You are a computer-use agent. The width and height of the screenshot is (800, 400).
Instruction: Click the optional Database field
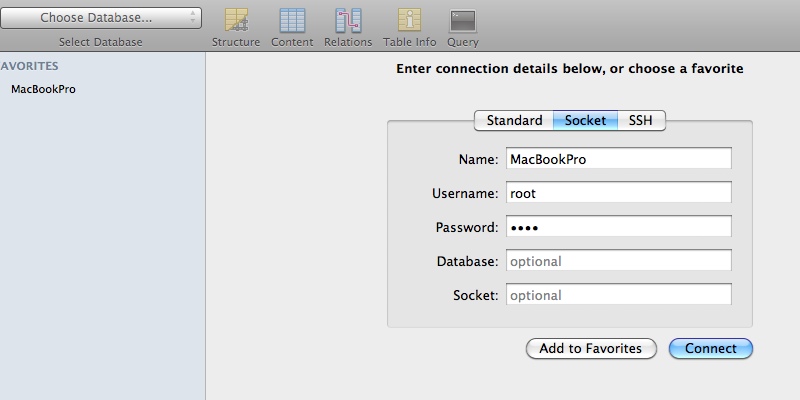pyautogui.click(x=619, y=261)
